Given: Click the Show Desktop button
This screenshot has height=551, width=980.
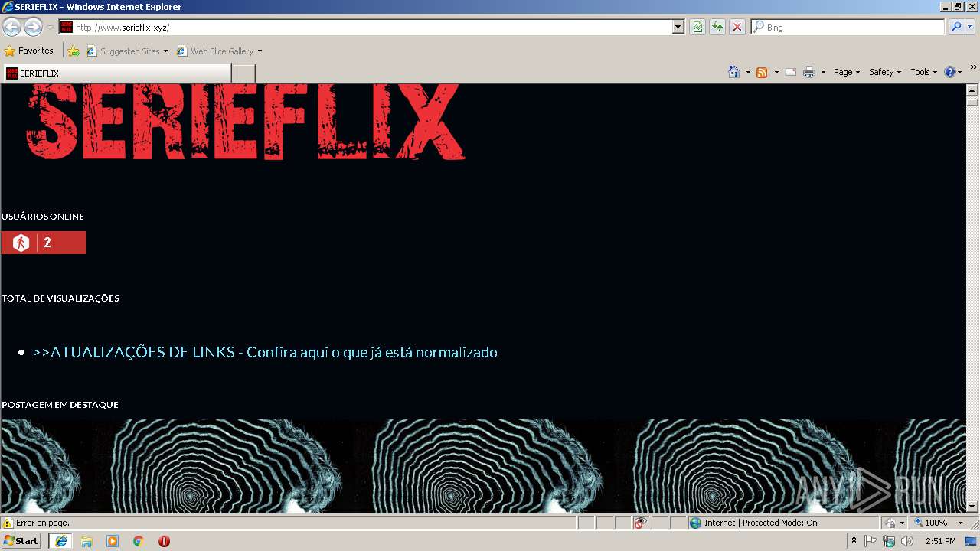Looking at the screenshot, I should [x=972, y=541].
